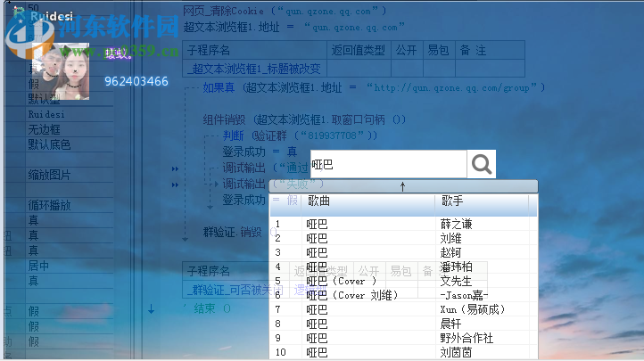
Task: Click the 子程序名 header above _超文本浏览框1_标题被改变
Action: click(254, 51)
